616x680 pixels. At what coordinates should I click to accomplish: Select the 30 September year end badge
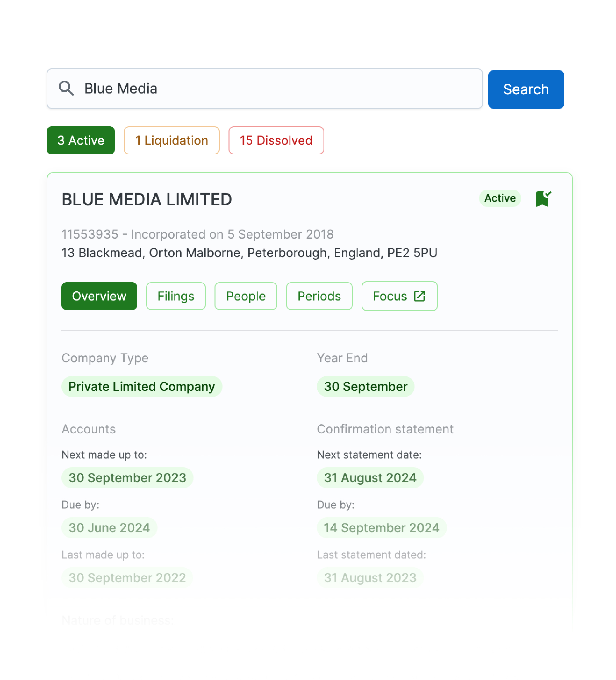tap(365, 387)
